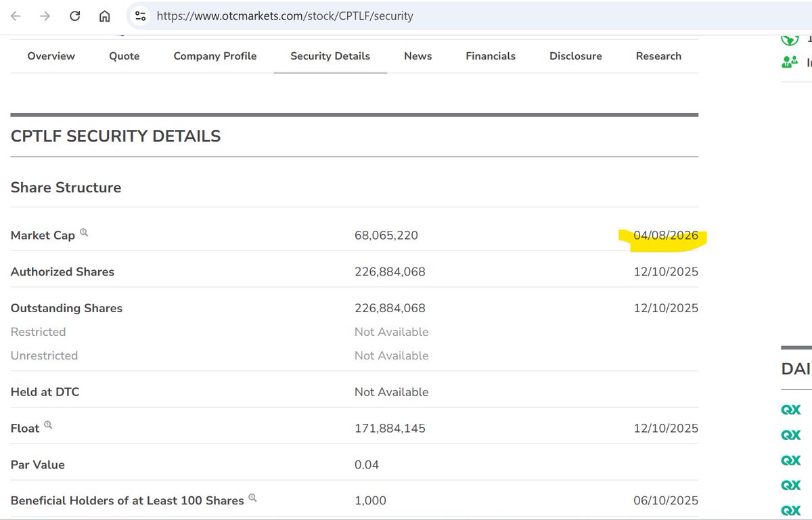
Task: Open the News tab
Action: click(418, 56)
